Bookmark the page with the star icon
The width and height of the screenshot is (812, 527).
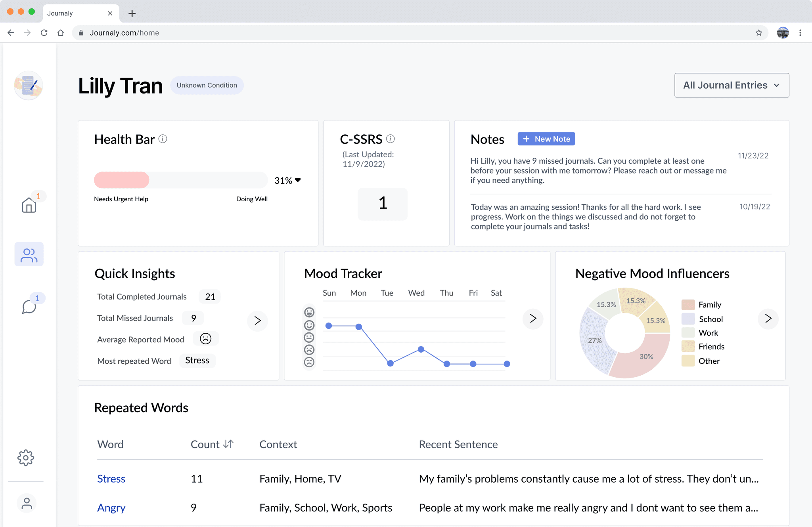758,33
